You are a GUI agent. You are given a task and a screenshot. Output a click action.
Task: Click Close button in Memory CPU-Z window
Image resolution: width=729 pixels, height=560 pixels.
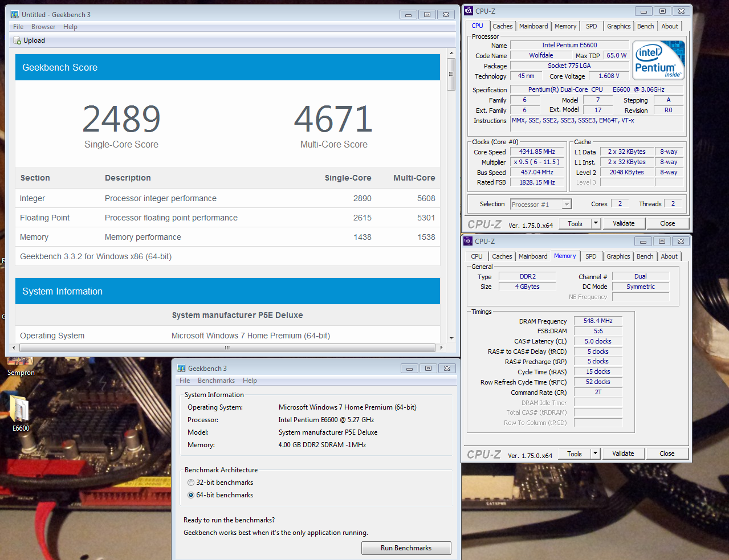tap(667, 453)
